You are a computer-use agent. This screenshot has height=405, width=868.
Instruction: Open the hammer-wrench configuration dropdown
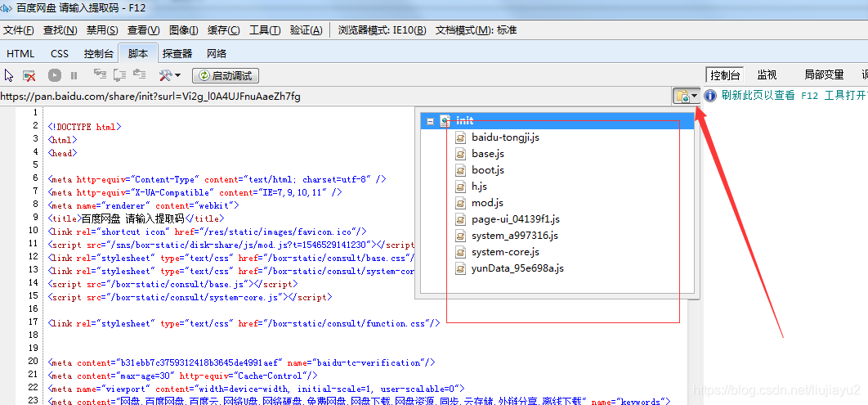pos(169,74)
